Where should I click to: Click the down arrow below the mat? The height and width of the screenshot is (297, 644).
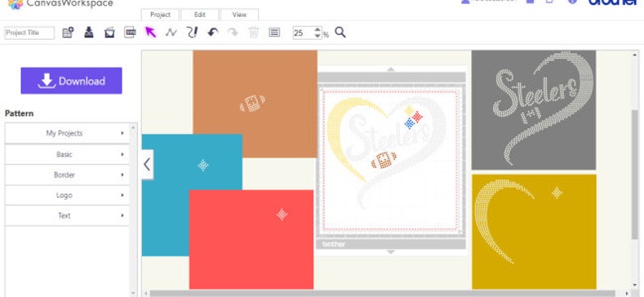391,252
